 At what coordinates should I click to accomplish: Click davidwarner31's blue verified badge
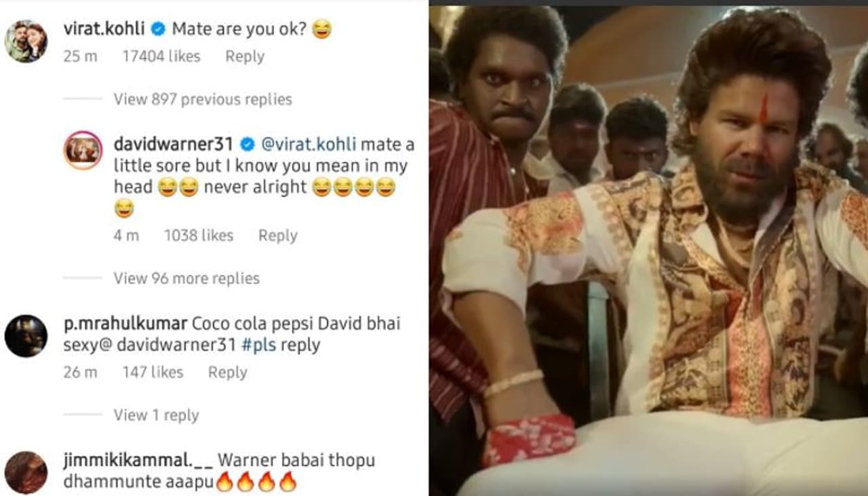pos(248,144)
